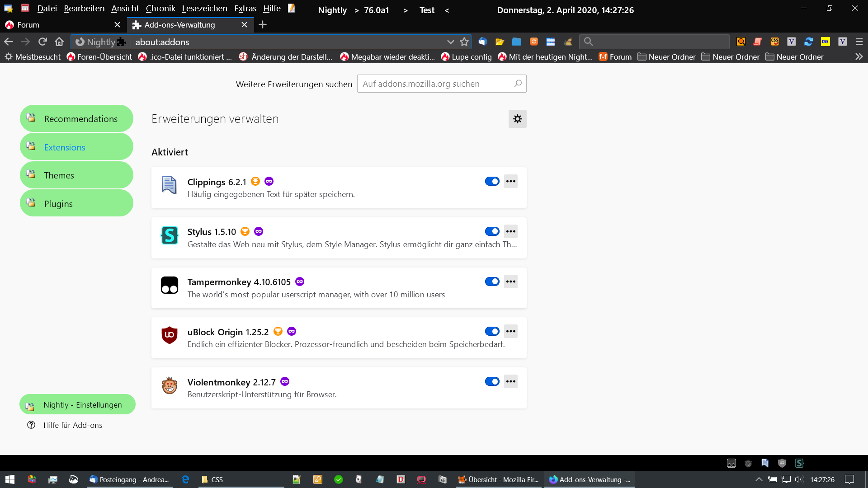Disable the Violentmonkey extension toggle
Screen dimensions: 868x488
coord(492,381)
